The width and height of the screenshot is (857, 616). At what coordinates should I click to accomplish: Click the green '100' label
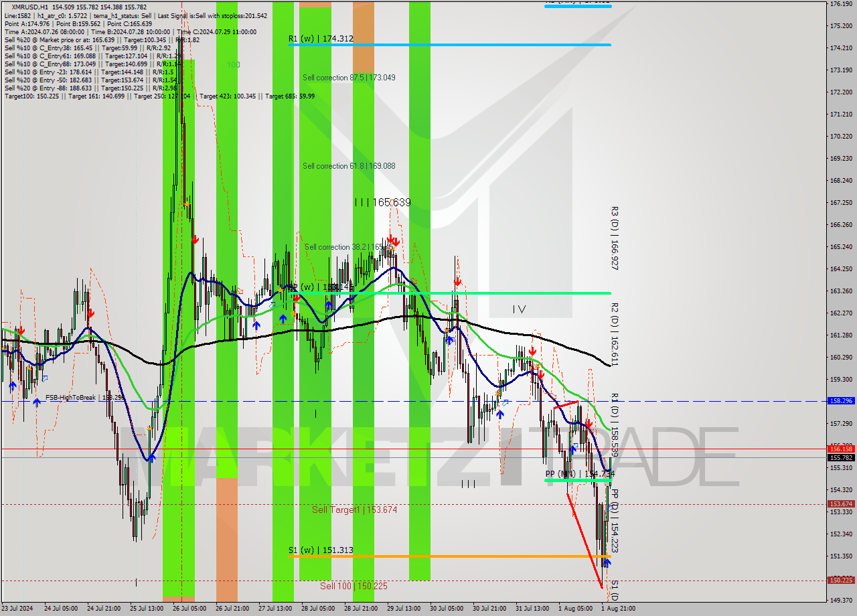coord(233,65)
